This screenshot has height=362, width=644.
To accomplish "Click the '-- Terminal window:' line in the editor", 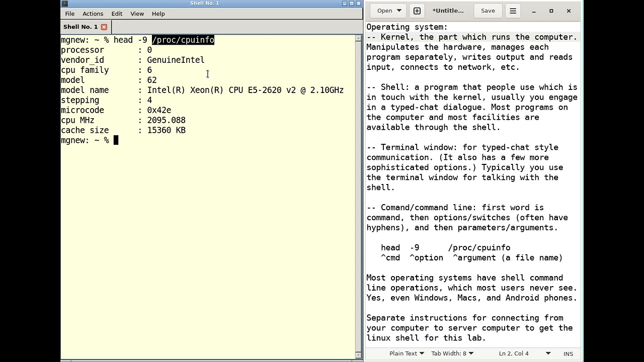I will point(462,148).
